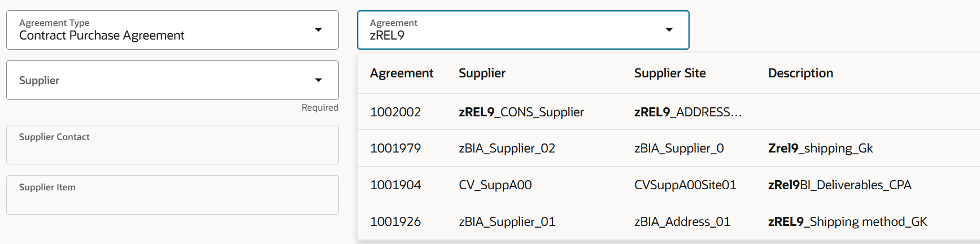Open the Agreement Type dropdown arrow

coord(319,30)
